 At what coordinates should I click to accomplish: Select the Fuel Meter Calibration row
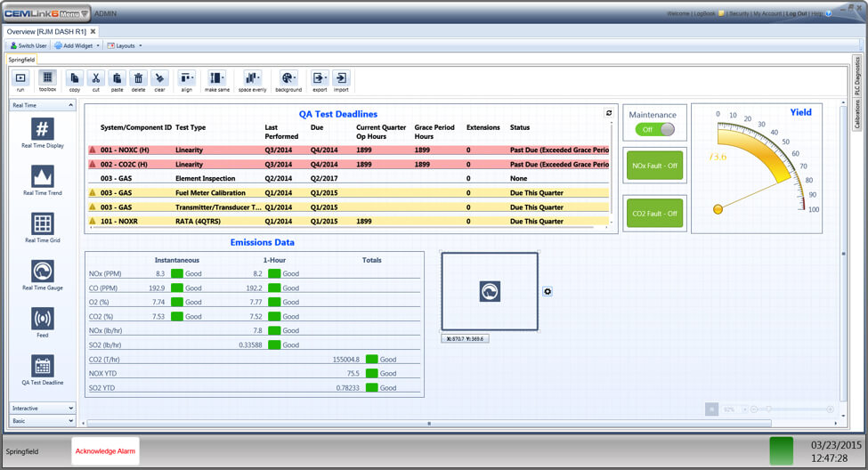[x=349, y=192]
